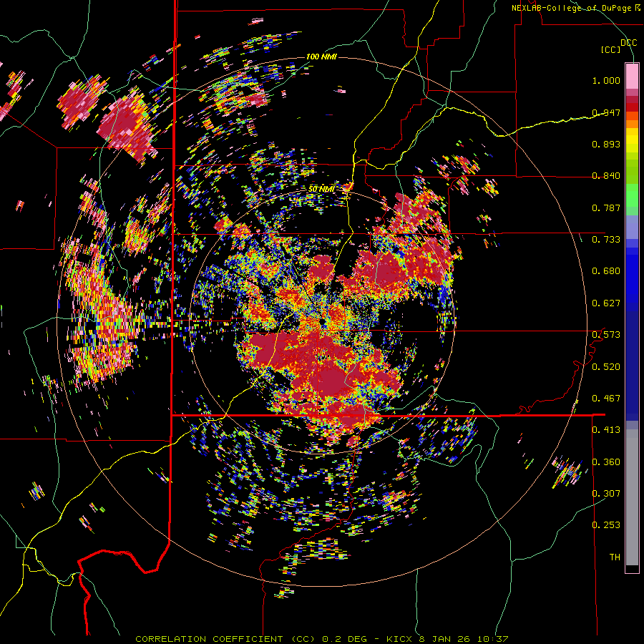Select the 0.893 scale value
The height and width of the screenshot is (644, 644).
(606, 144)
